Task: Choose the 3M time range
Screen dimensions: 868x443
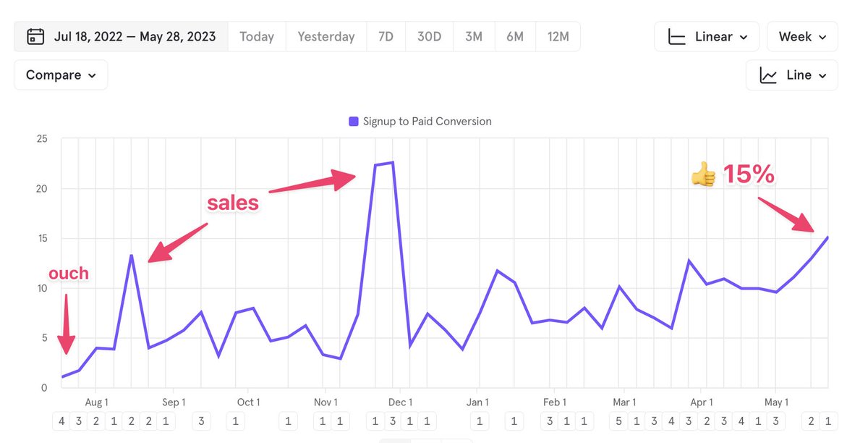Action: tap(474, 36)
